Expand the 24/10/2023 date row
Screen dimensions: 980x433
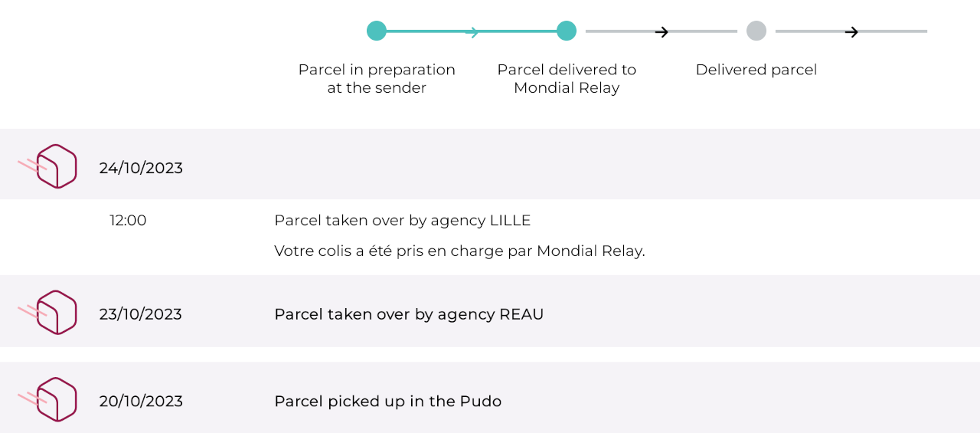pyautogui.click(x=490, y=164)
